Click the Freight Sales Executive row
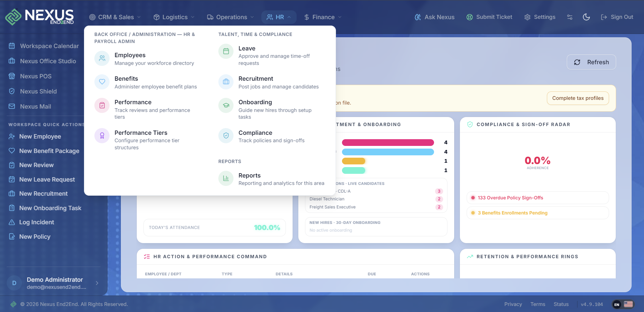 pos(376,207)
